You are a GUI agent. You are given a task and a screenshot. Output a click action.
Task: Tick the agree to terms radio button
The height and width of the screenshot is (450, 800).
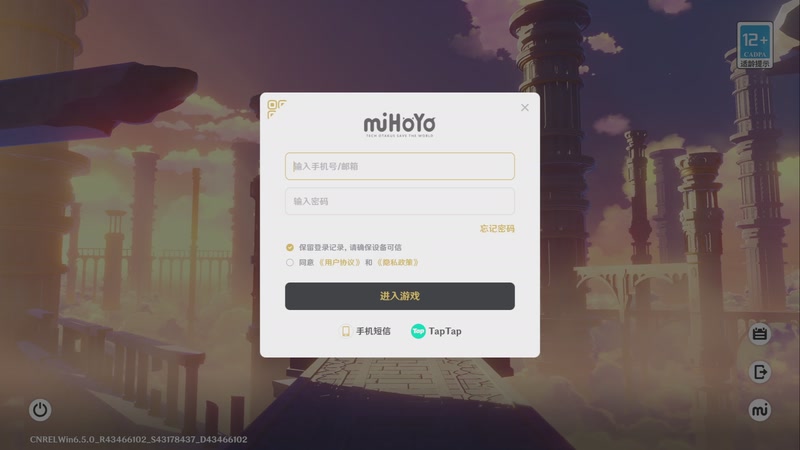pos(290,262)
